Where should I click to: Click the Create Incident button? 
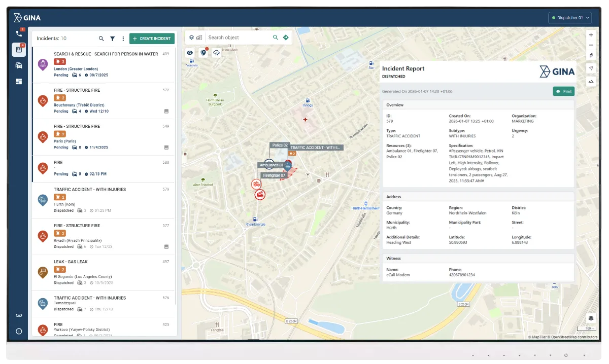152,39
